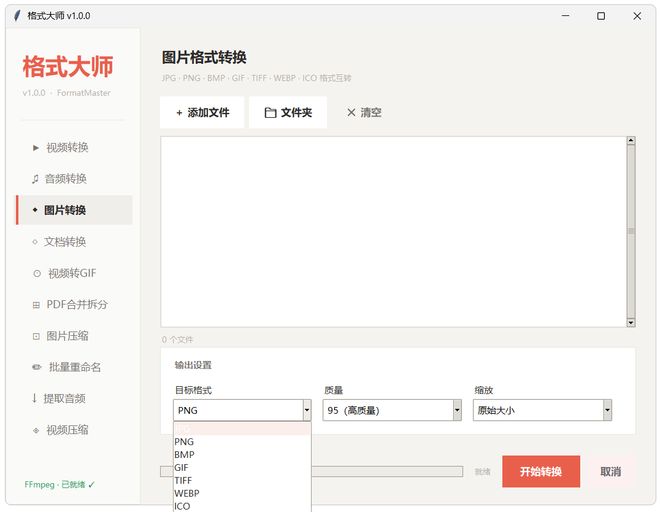
Task: Open the PDF合并拆分 merge and split tool
Action: [75, 304]
